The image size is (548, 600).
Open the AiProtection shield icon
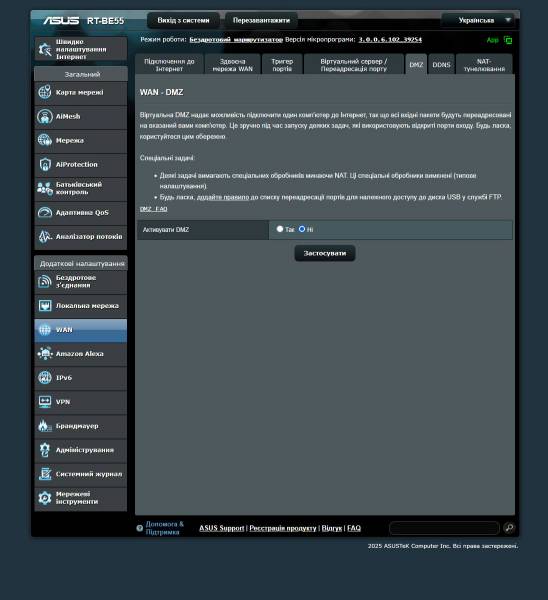point(45,165)
